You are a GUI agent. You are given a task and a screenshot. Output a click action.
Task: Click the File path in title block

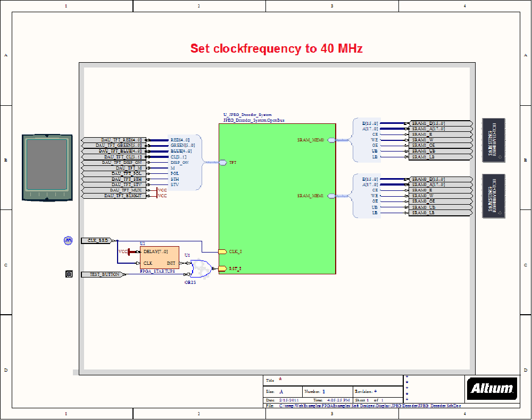pyautogui.click(x=370, y=406)
